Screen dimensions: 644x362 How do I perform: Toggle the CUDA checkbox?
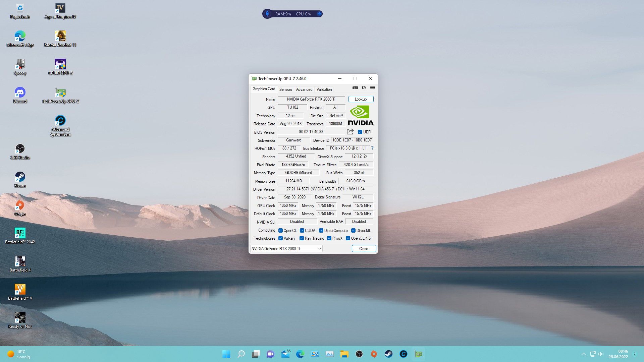[302, 231]
